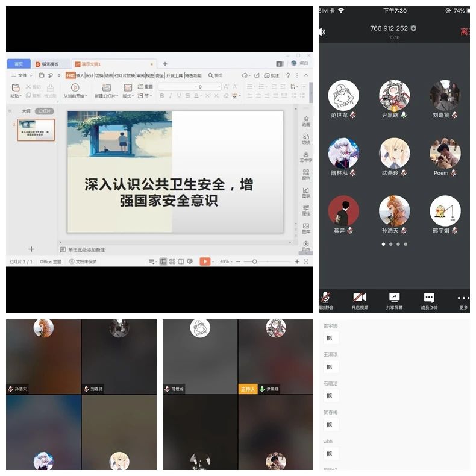Open the 设计 design ribbon tab
This screenshot has height=476, width=476.
(x=89, y=75)
